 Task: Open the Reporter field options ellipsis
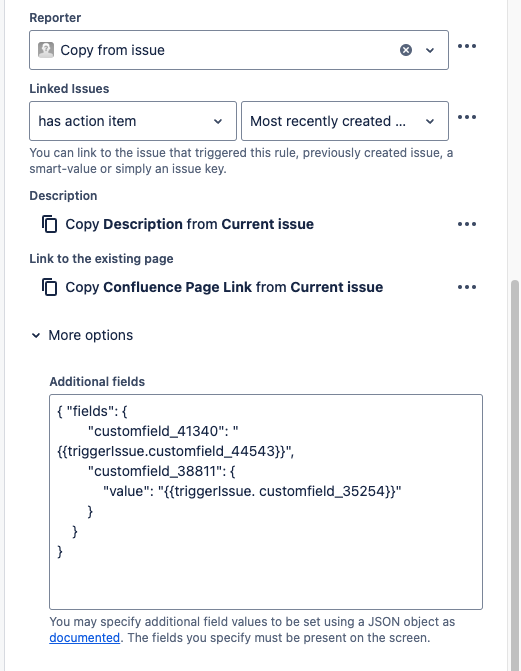[467, 46]
